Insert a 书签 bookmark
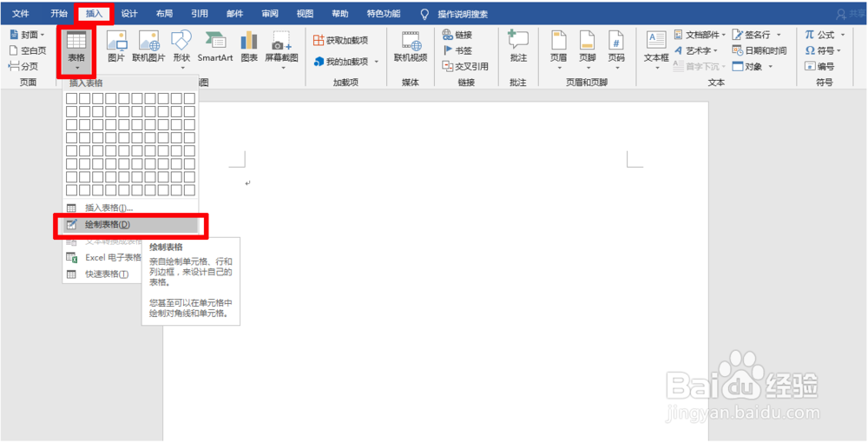This screenshot has width=868, height=443. tap(457, 50)
